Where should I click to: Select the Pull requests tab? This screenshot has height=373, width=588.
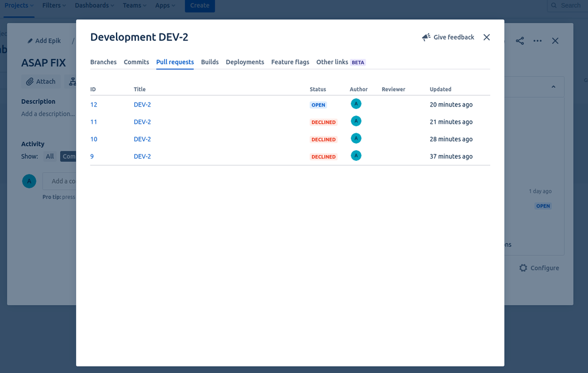click(175, 62)
